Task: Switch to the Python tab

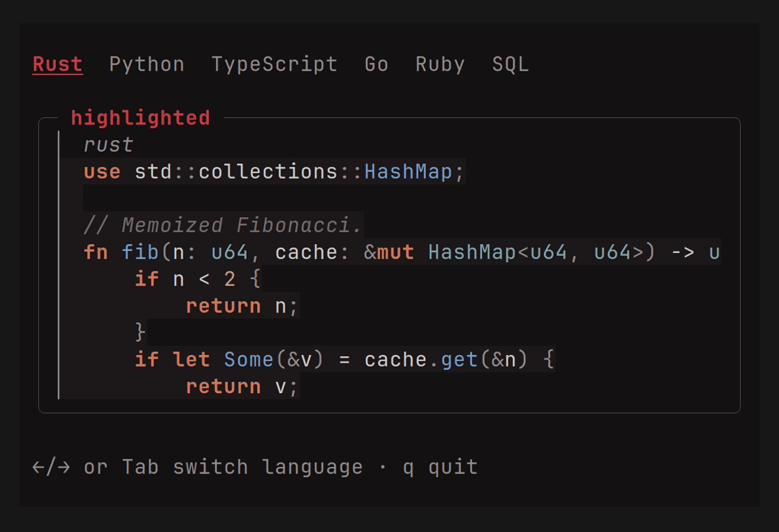Action: pyautogui.click(x=147, y=64)
